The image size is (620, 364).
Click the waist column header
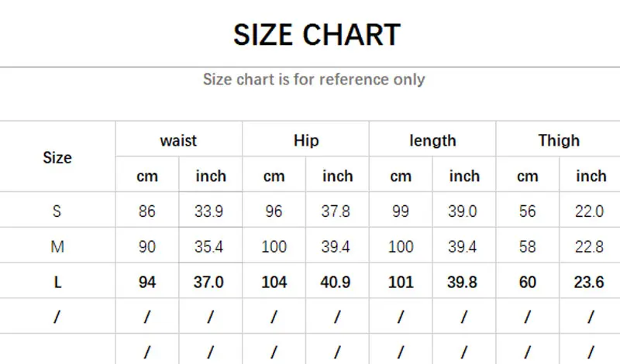tap(178, 140)
